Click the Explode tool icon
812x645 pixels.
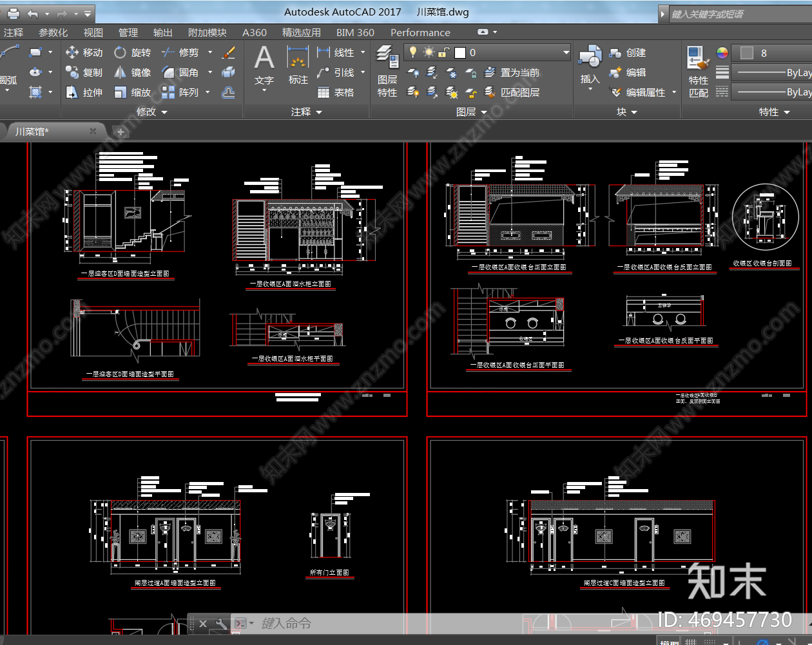pos(228,73)
